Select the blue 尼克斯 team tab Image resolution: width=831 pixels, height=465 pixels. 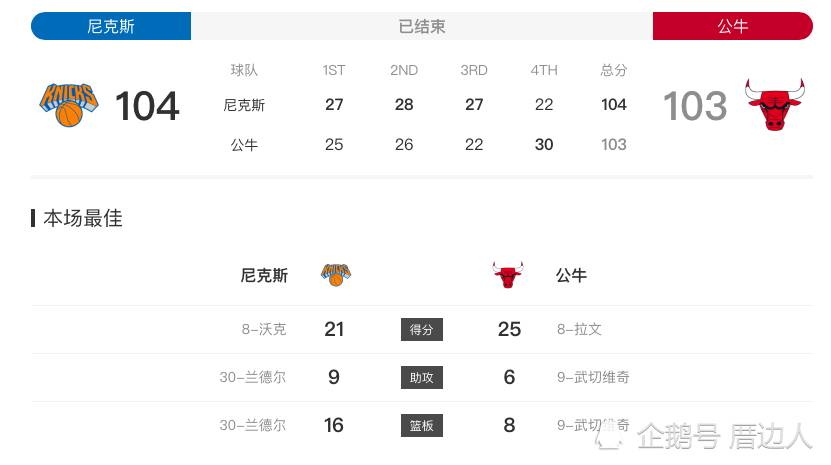(x=111, y=26)
